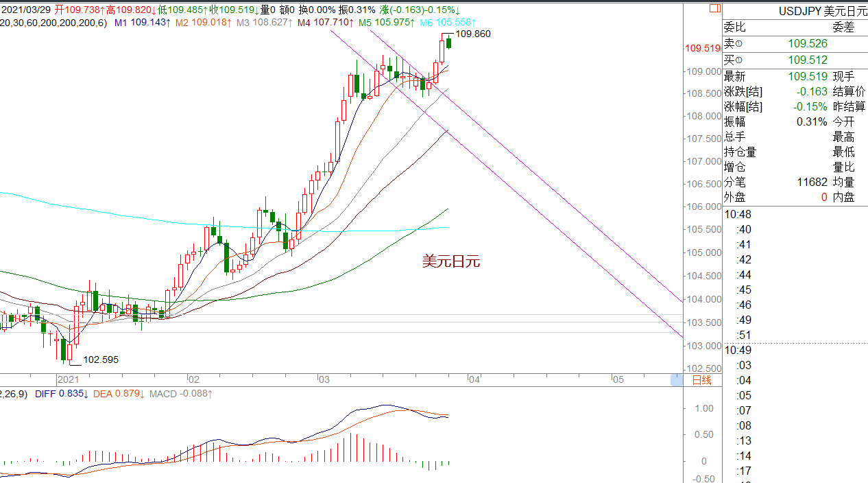The height and width of the screenshot is (483, 868).
Task: Select the 涨幅[结] value -0.15%
Action: click(x=810, y=106)
